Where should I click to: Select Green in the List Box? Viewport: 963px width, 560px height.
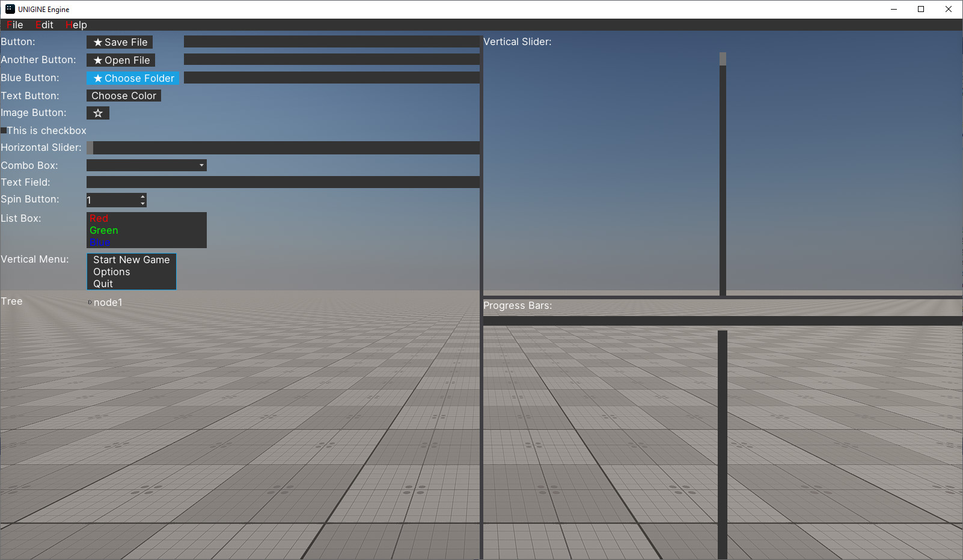104,230
